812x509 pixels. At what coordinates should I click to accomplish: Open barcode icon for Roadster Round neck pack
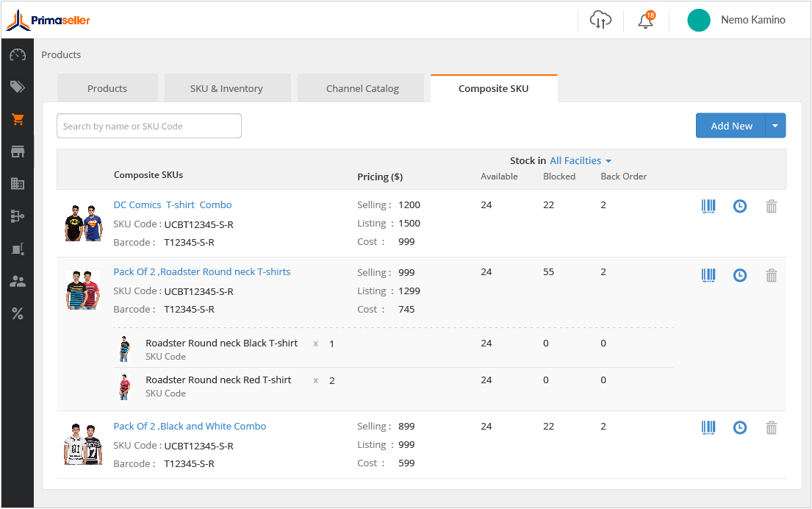(708, 275)
